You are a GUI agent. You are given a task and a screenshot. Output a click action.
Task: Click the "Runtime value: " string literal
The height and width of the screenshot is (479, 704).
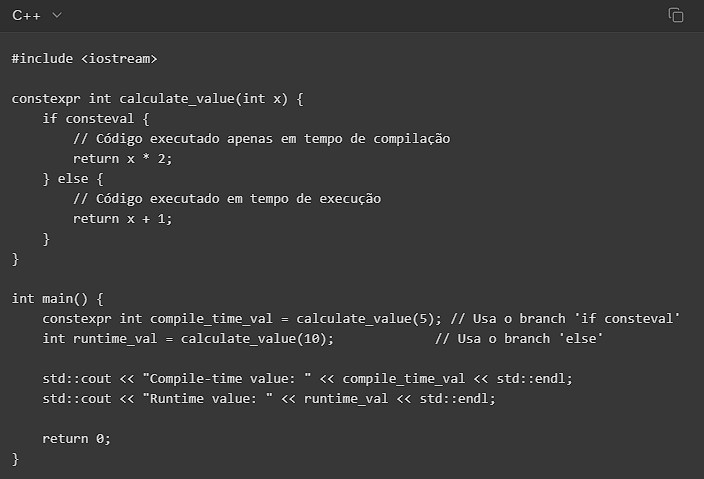pos(181,399)
